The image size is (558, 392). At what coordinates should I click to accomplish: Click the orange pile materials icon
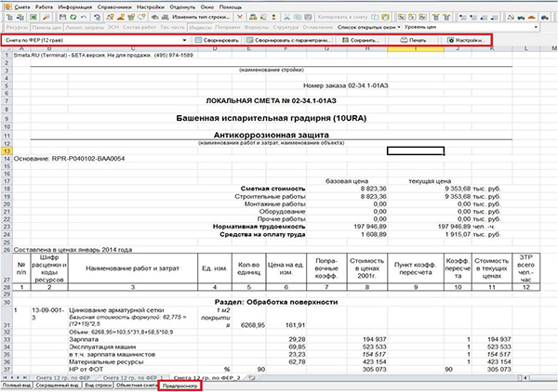tap(532, 17)
